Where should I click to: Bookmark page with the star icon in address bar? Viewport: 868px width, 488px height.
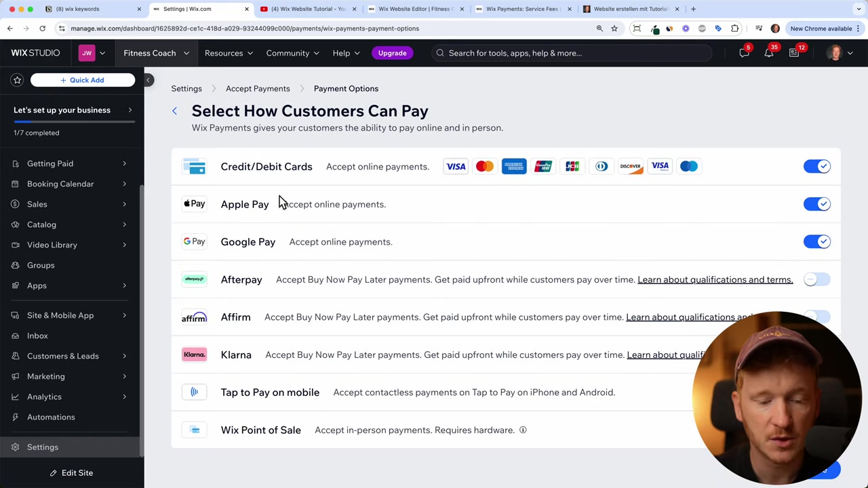tap(614, 28)
